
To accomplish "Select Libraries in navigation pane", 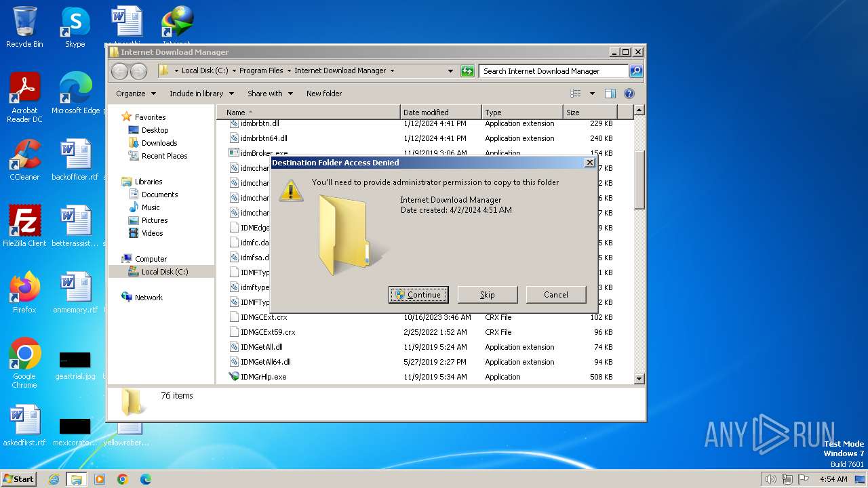I will tap(149, 182).
